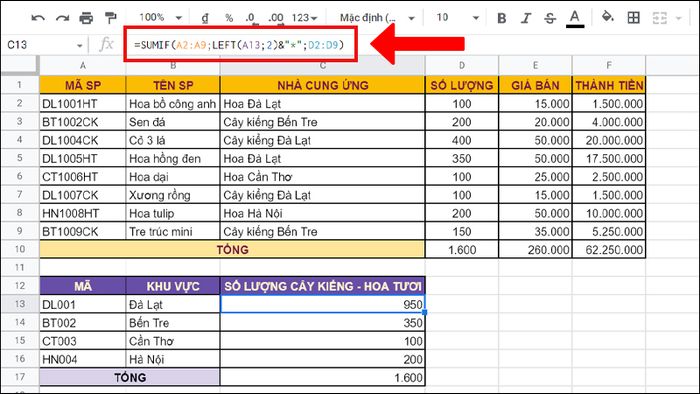Select the MÃ SP header cell

(x=83, y=85)
